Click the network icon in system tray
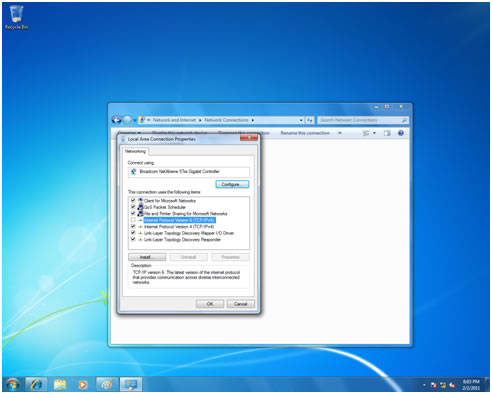 click(443, 385)
